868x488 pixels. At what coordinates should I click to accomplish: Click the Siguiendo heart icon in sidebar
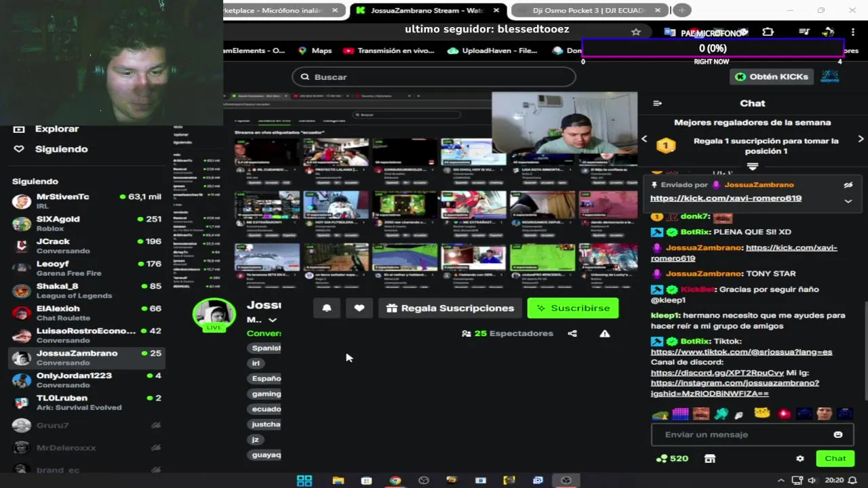19,149
